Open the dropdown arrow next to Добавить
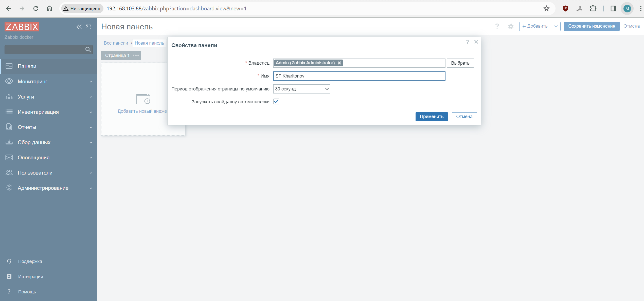The image size is (644, 301). (556, 26)
